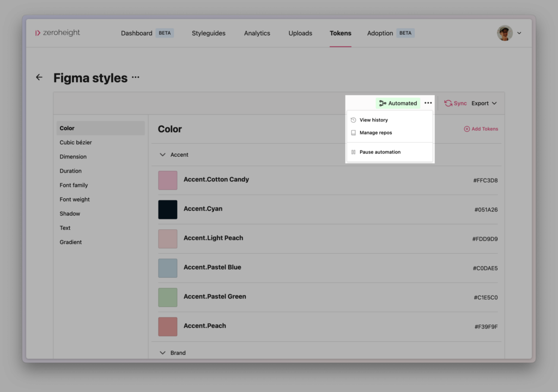Go back using the left arrow
This screenshot has width=558, height=392.
pyautogui.click(x=39, y=77)
